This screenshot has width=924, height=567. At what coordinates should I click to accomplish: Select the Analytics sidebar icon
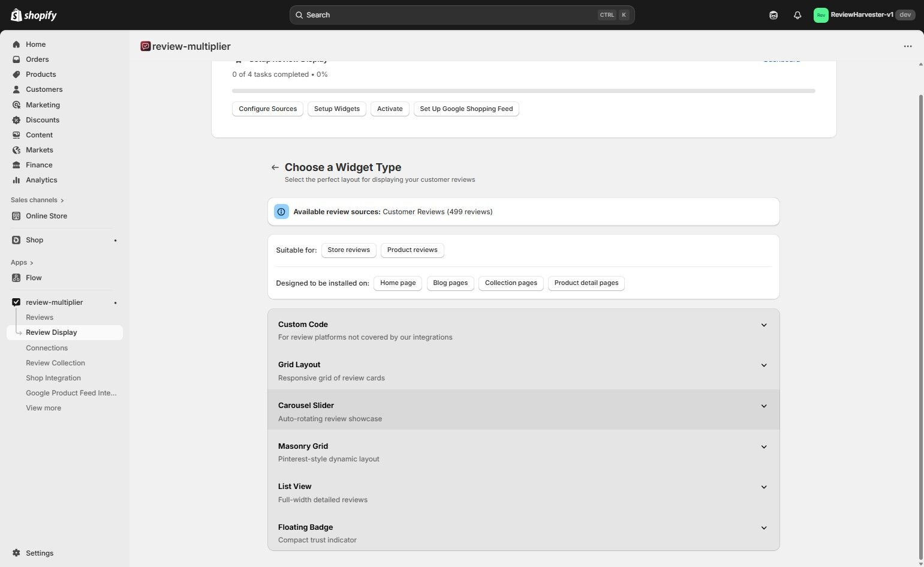pyautogui.click(x=16, y=179)
